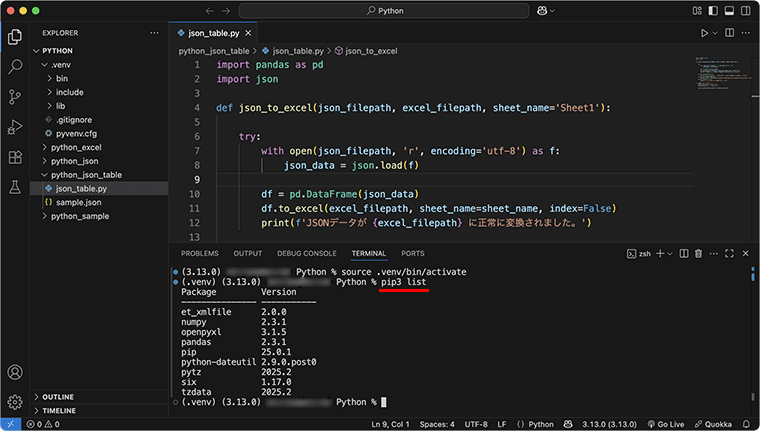Click the Run Python File play button
Screen dimensions: 760x431
pos(704,33)
